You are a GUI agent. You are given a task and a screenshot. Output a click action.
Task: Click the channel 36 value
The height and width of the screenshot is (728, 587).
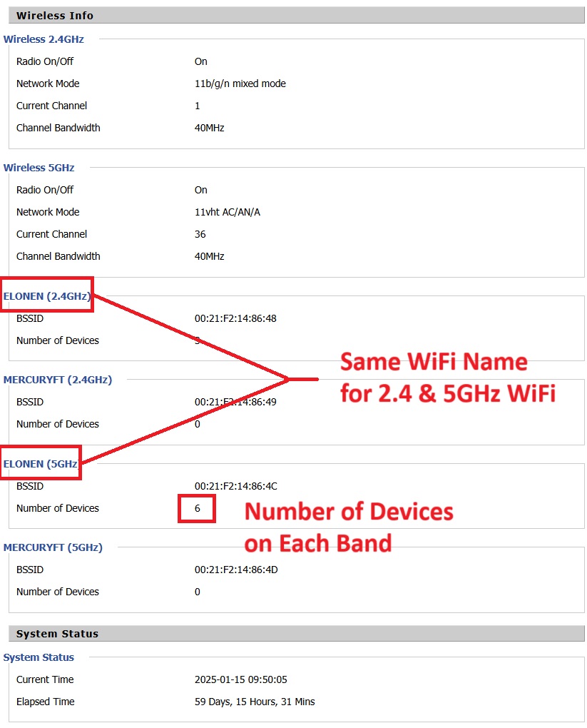coord(200,234)
